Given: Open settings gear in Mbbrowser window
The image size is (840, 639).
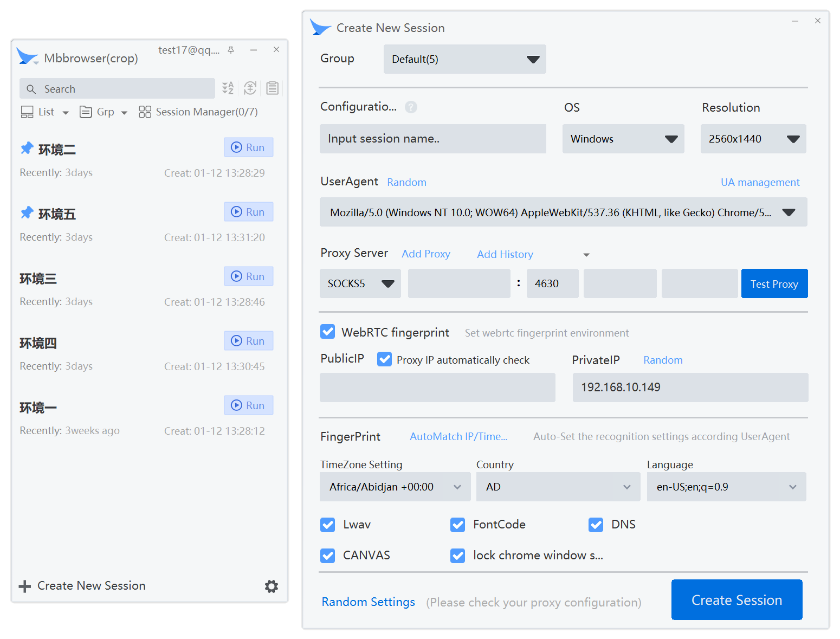Looking at the screenshot, I should pos(272,586).
